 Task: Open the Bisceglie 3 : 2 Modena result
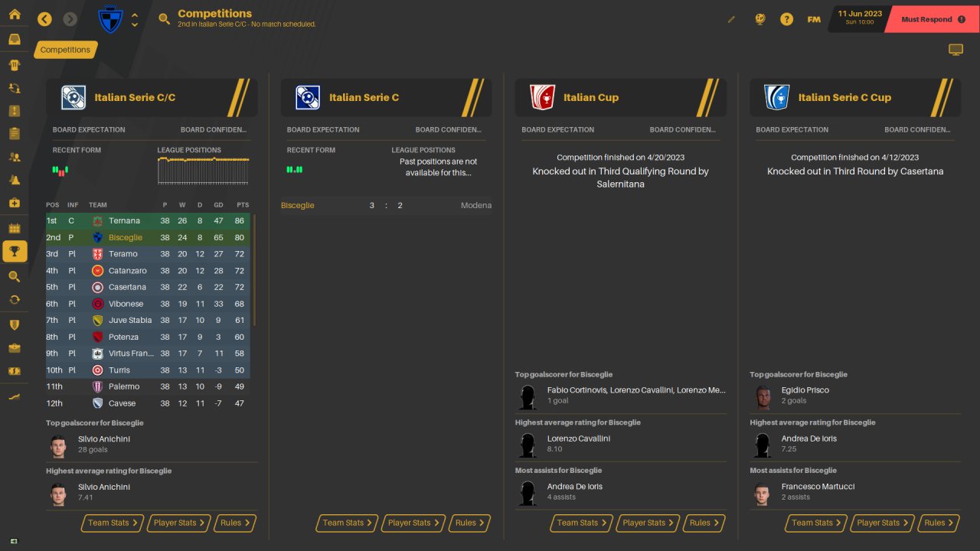click(x=387, y=205)
